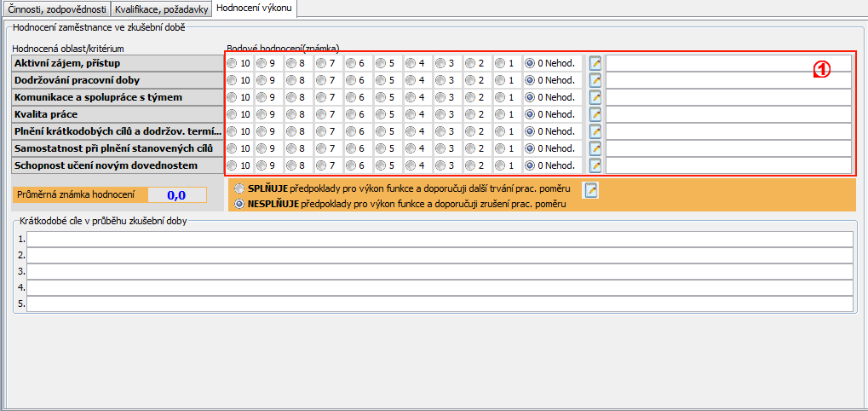Image resolution: width=868 pixels, height=411 pixels.
Task: Select the Hodnocení výkonu tab
Action: pyautogui.click(x=254, y=9)
